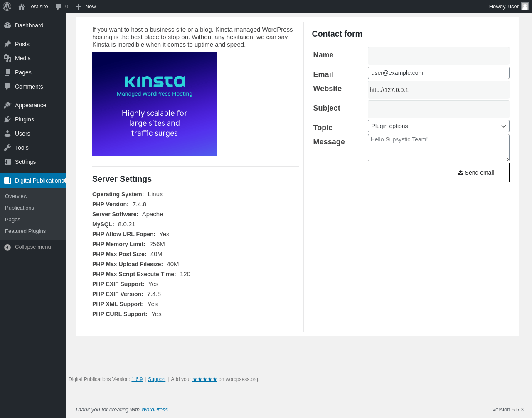This screenshot has height=418, width=532.
Task: Click the Posts pin icon
Action: point(7,44)
